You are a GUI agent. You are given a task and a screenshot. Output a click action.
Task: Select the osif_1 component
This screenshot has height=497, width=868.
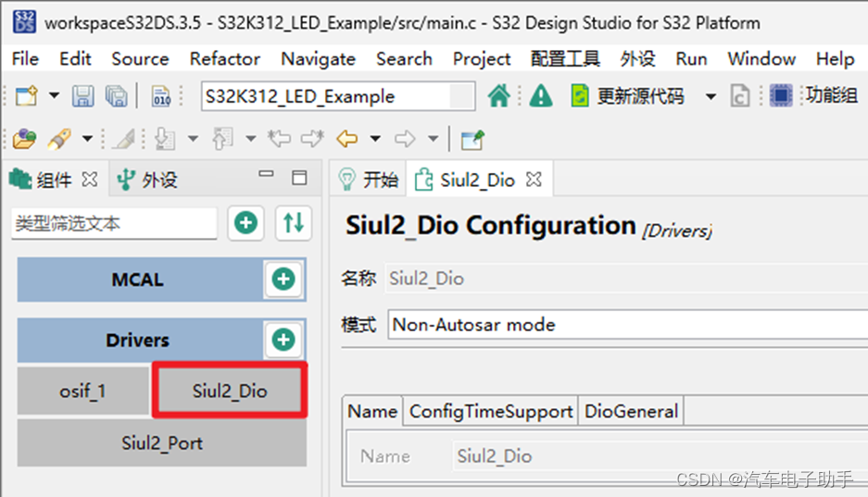(x=83, y=391)
